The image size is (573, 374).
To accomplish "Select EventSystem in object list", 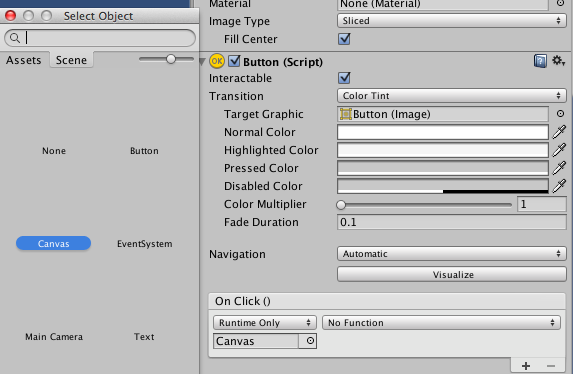I will point(144,244).
